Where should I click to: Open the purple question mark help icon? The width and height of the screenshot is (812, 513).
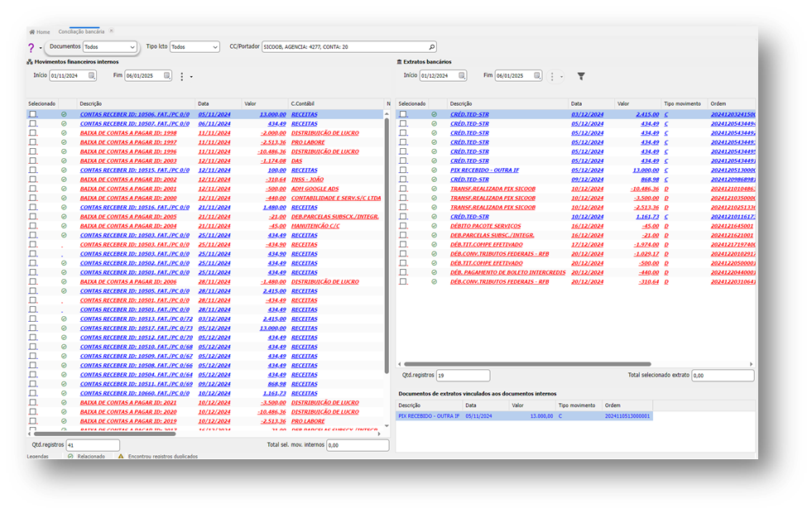click(31, 48)
